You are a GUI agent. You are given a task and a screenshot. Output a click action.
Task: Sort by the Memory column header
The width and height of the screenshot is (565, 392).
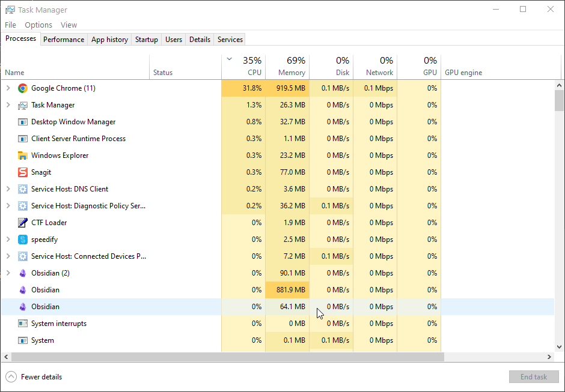(x=287, y=67)
